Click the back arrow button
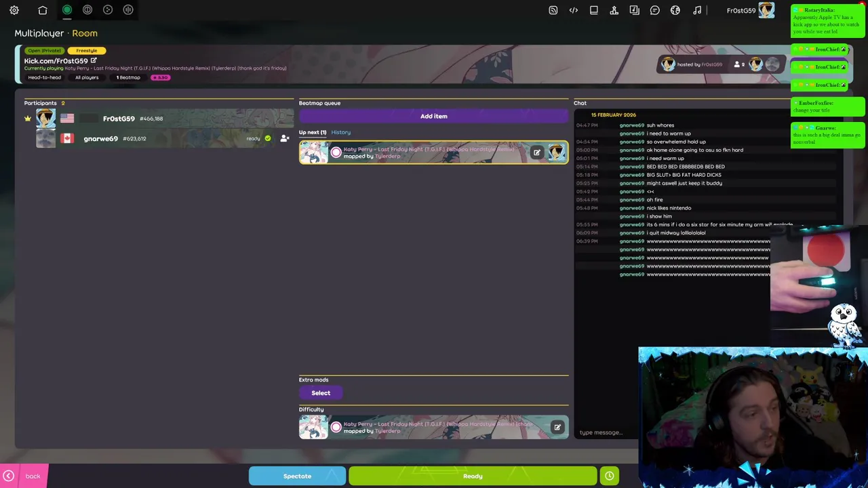The width and height of the screenshot is (868, 488). [9, 476]
